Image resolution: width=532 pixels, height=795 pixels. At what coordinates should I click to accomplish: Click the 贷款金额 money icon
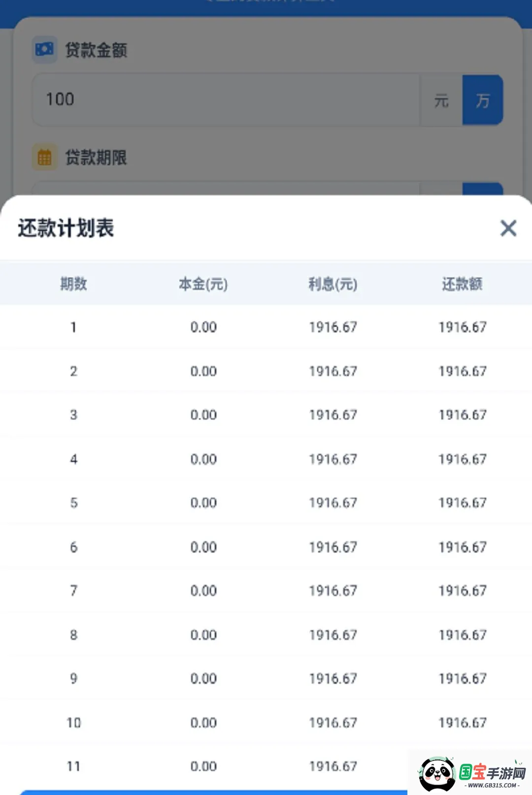pyautogui.click(x=45, y=49)
